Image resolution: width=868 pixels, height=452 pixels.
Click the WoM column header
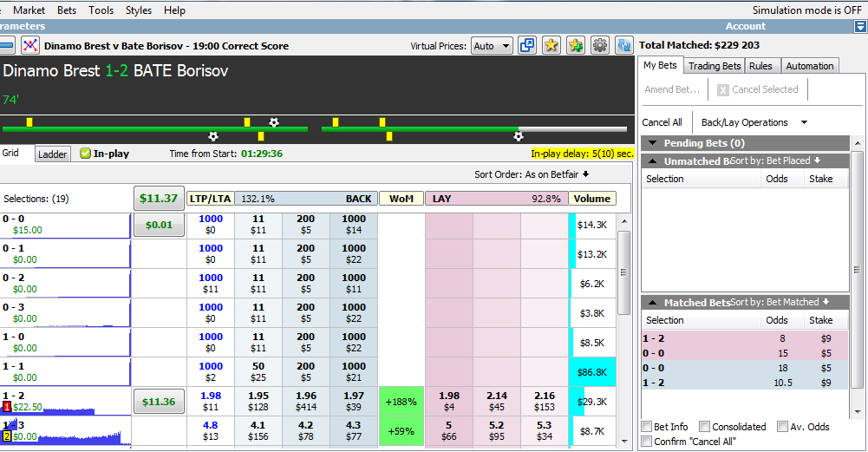tap(401, 199)
